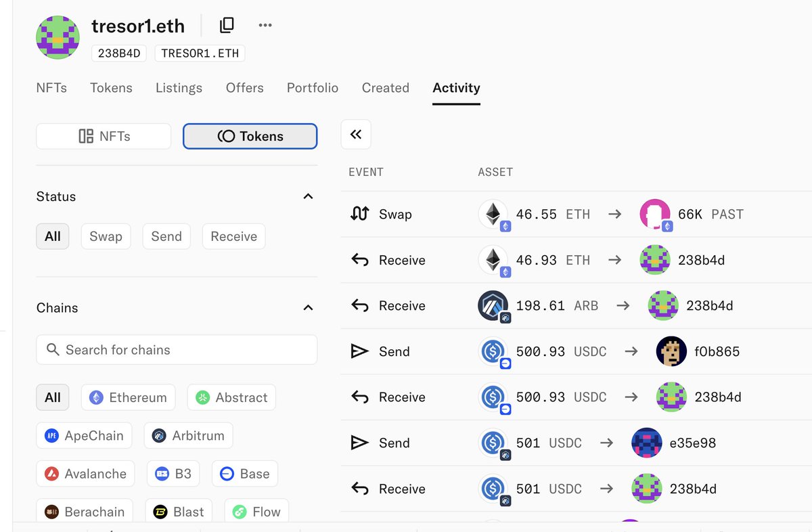Click the Search for chains field

(x=177, y=350)
